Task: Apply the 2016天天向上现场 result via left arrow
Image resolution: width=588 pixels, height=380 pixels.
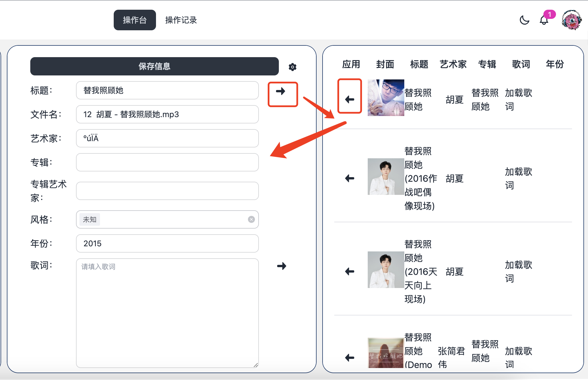Action: click(x=349, y=271)
